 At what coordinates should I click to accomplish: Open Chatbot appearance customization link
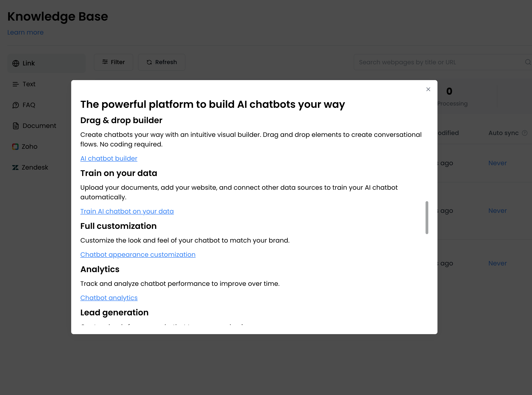pos(138,254)
